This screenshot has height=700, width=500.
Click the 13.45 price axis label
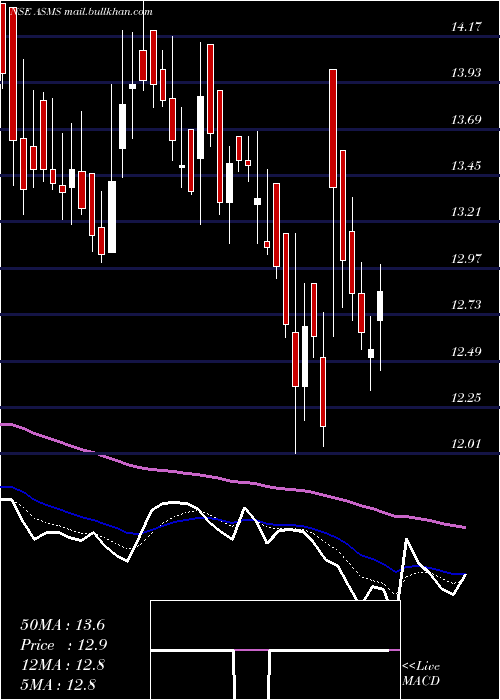tap(466, 166)
